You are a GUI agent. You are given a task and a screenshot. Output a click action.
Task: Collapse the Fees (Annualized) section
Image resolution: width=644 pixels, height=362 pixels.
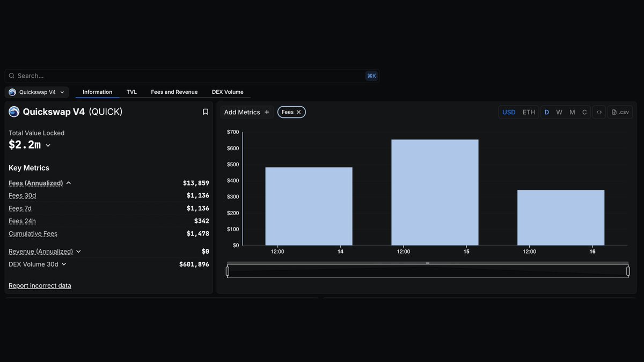pyautogui.click(x=69, y=183)
